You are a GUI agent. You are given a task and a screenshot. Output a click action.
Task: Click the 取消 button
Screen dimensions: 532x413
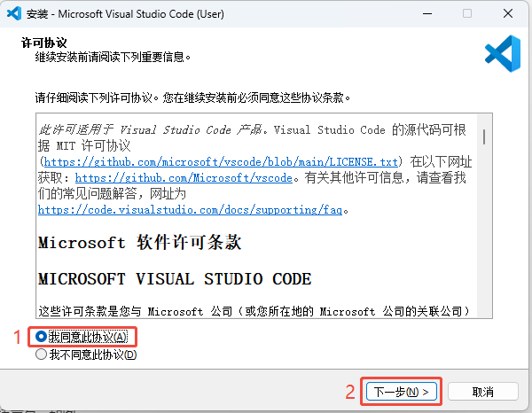(482, 391)
